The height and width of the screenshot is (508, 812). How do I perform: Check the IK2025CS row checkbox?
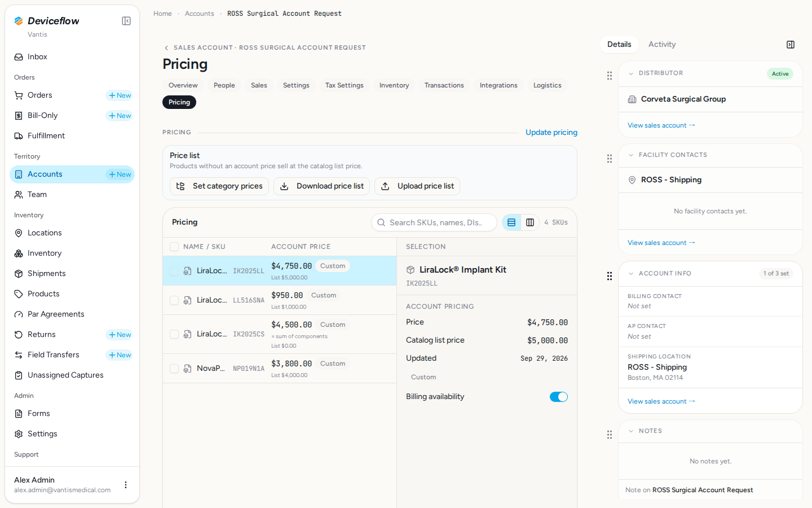click(x=174, y=334)
